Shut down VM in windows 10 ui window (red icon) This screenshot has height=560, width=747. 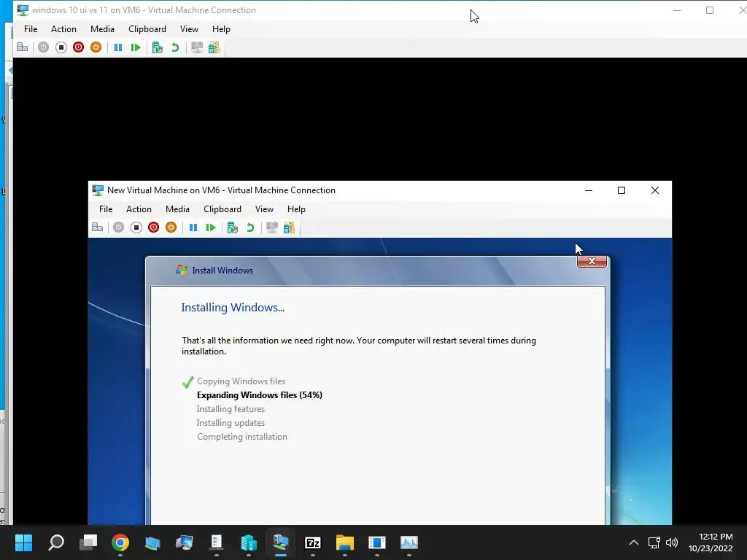79,47
